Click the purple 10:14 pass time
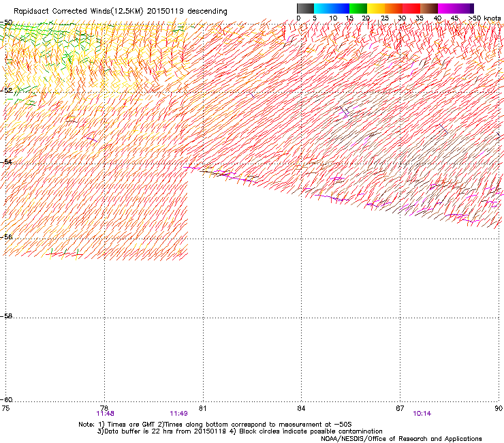The image size is (504, 443). click(422, 414)
